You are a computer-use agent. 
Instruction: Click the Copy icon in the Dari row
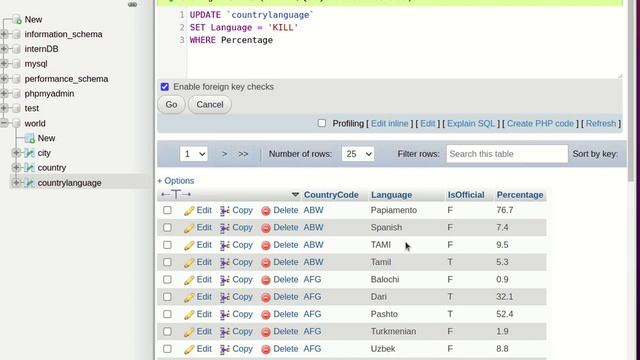click(224, 297)
